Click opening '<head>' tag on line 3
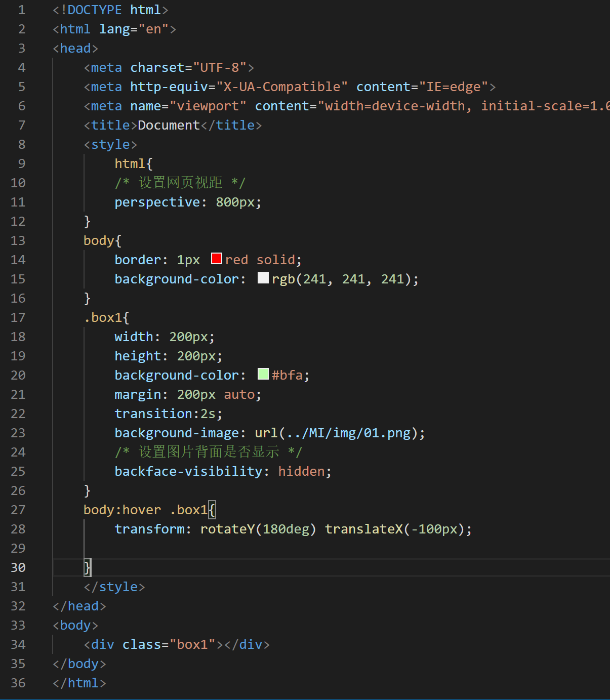The image size is (610, 700). pyautogui.click(x=75, y=48)
